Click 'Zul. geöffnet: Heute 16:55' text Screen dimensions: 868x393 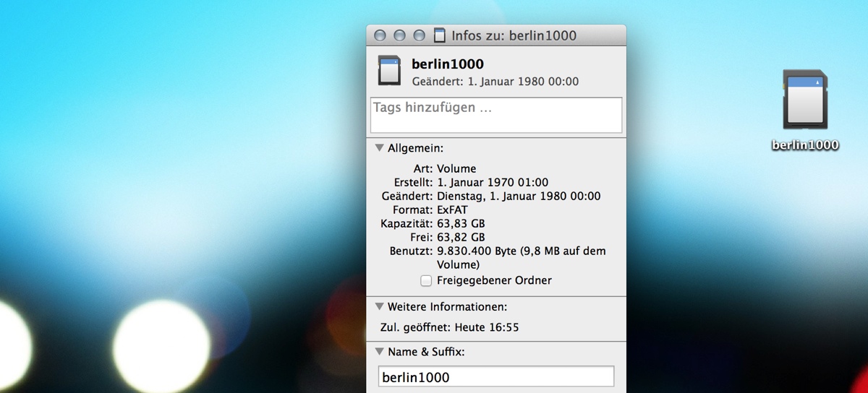tap(449, 327)
